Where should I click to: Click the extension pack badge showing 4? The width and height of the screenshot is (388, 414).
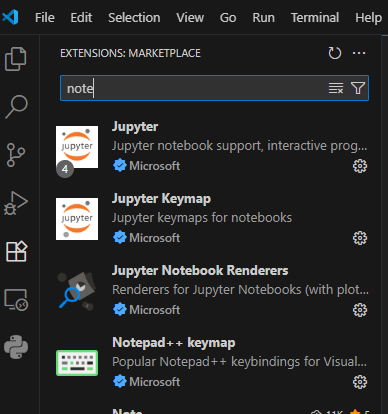[65, 169]
